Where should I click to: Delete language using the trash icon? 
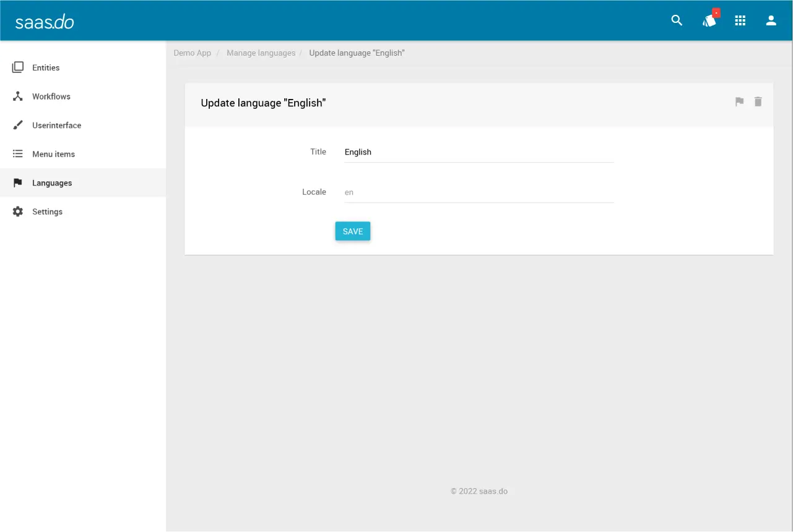coord(758,102)
